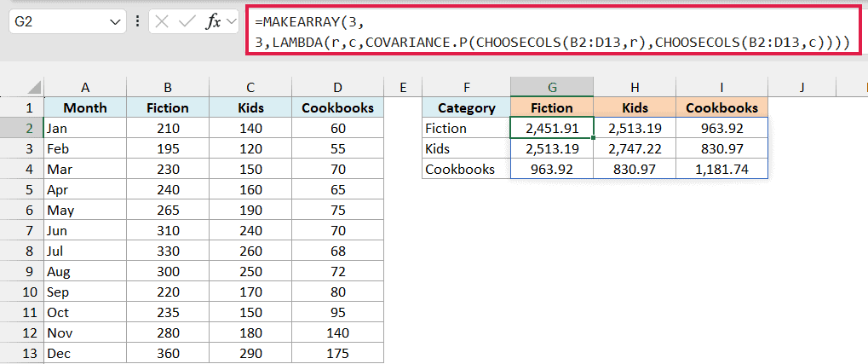
Task: Click the three-dot name box resize handle
Action: (137, 22)
